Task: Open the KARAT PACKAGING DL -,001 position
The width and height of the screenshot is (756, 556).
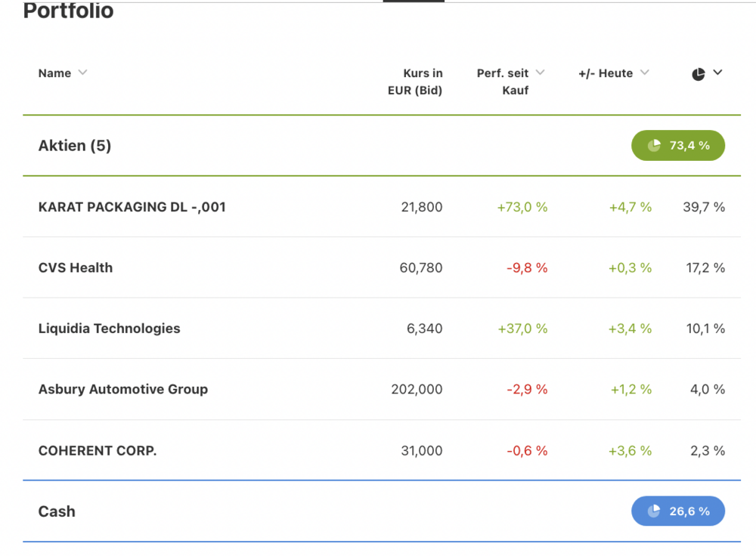Action: 132,207
